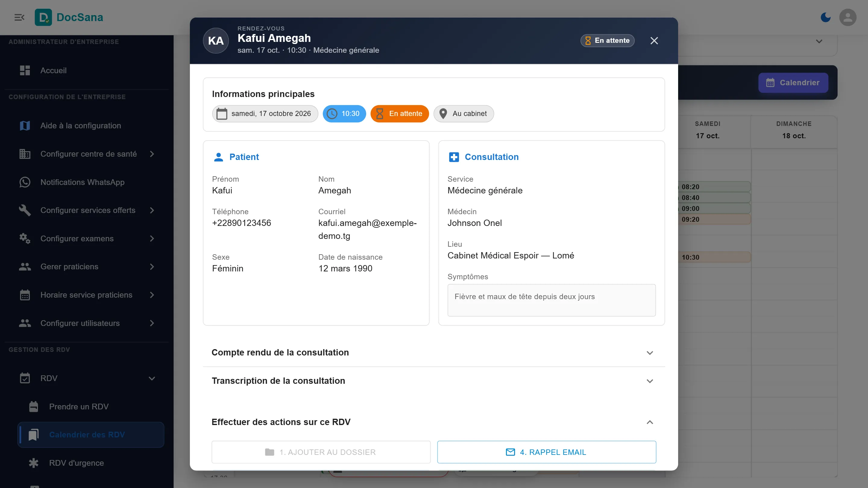Expand Configurer services offerts chevron
The image size is (868, 488).
152,210
